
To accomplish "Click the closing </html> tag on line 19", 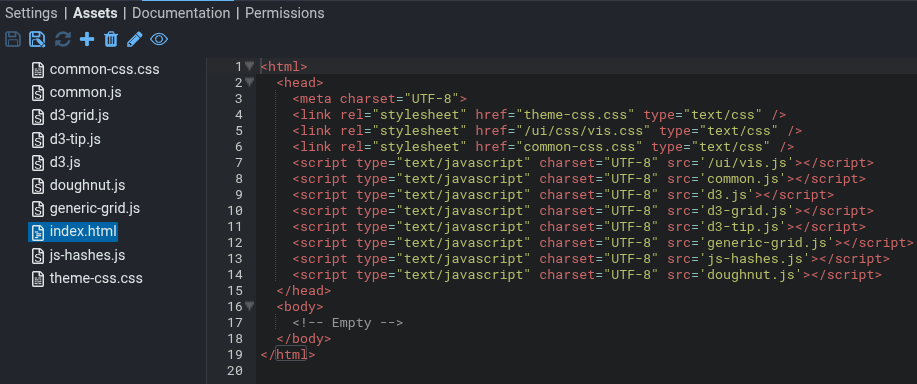I will (288, 354).
